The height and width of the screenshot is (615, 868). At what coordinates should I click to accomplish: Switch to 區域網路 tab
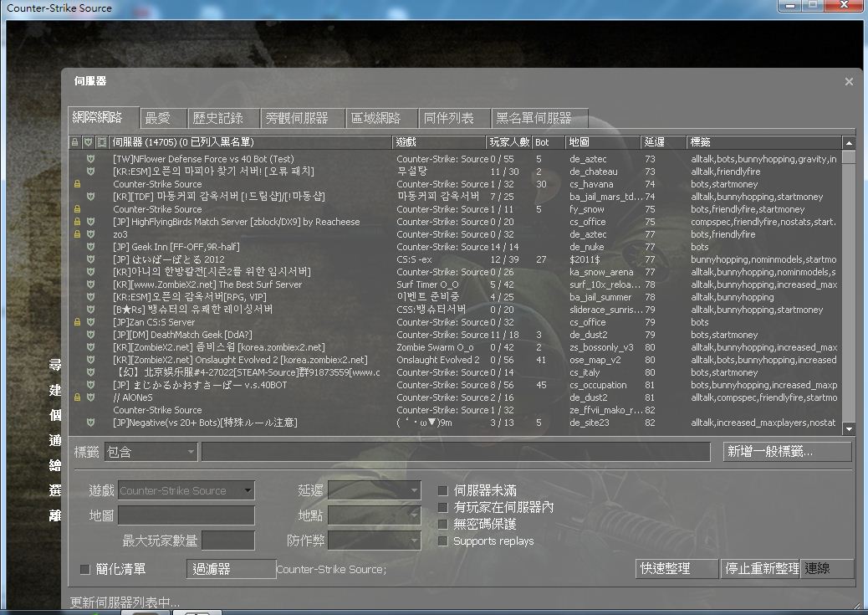(x=382, y=118)
